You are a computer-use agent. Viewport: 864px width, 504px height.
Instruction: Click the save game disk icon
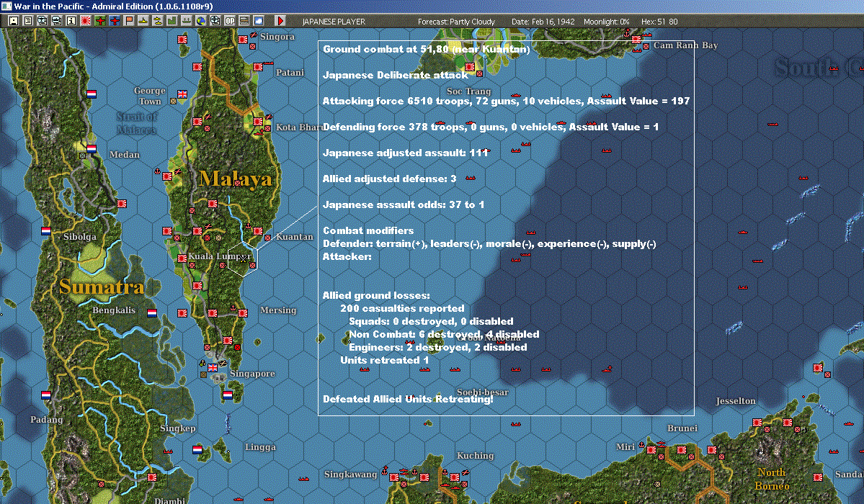coord(14,21)
